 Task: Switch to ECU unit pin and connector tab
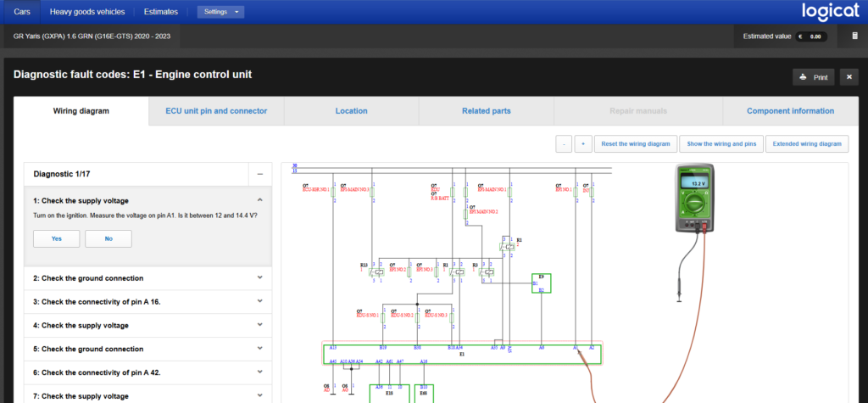[x=216, y=111]
